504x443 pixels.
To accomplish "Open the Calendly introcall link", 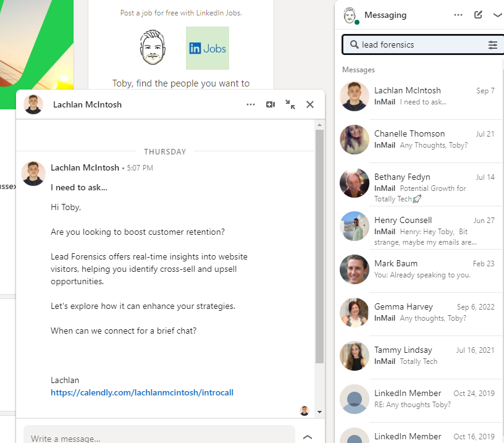I will [142, 392].
